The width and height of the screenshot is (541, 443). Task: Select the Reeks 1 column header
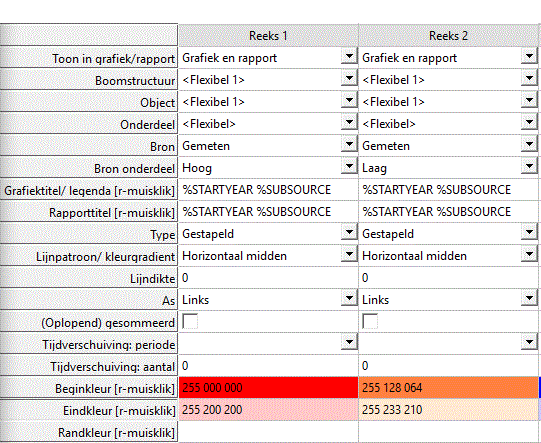click(x=268, y=35)
